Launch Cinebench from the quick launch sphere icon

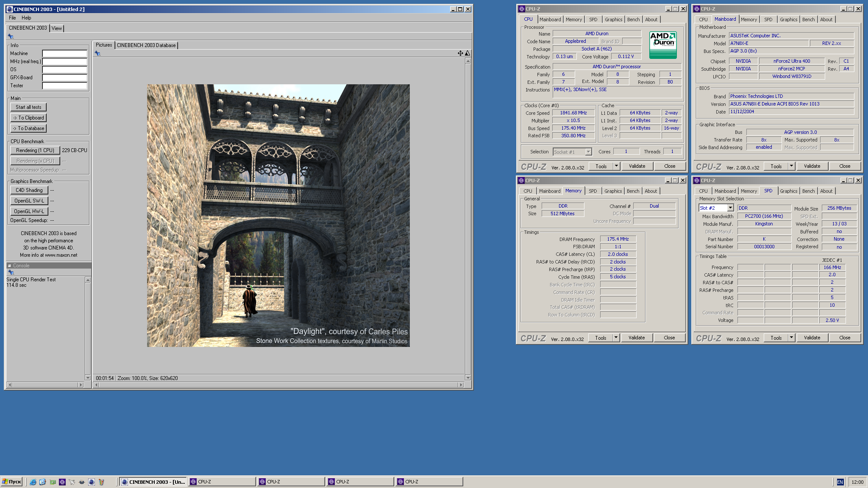pyautogui.click(x=92, y=482)
